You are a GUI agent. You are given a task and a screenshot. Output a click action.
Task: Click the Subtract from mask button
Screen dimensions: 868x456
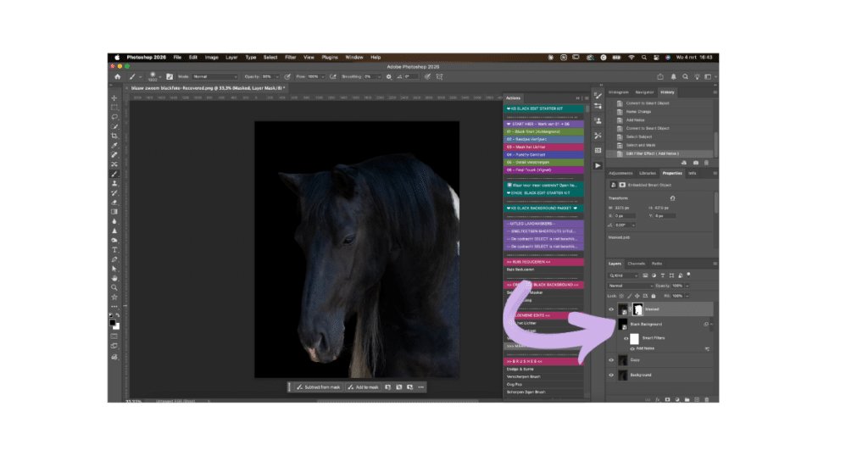(319, 387)
